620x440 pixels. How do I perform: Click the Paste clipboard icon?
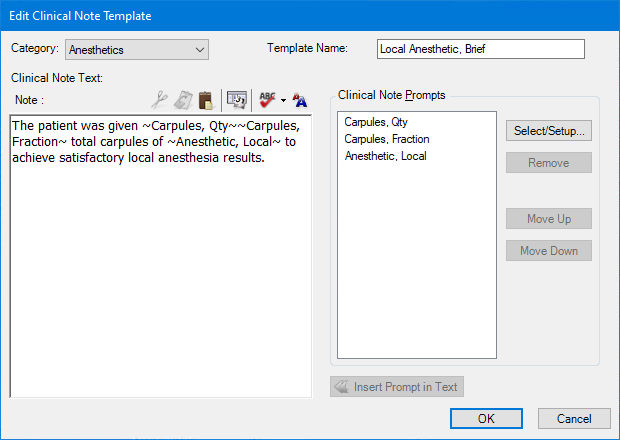pos(206,99)
